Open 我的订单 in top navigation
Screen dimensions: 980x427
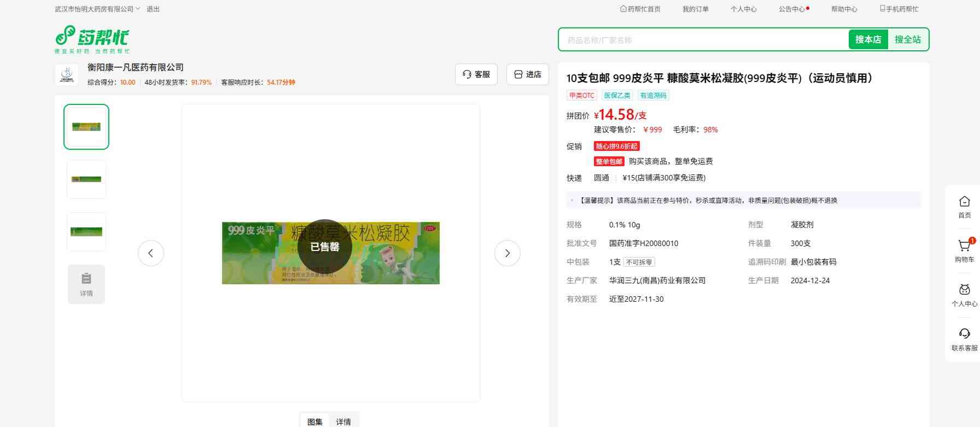pos(695,9)
